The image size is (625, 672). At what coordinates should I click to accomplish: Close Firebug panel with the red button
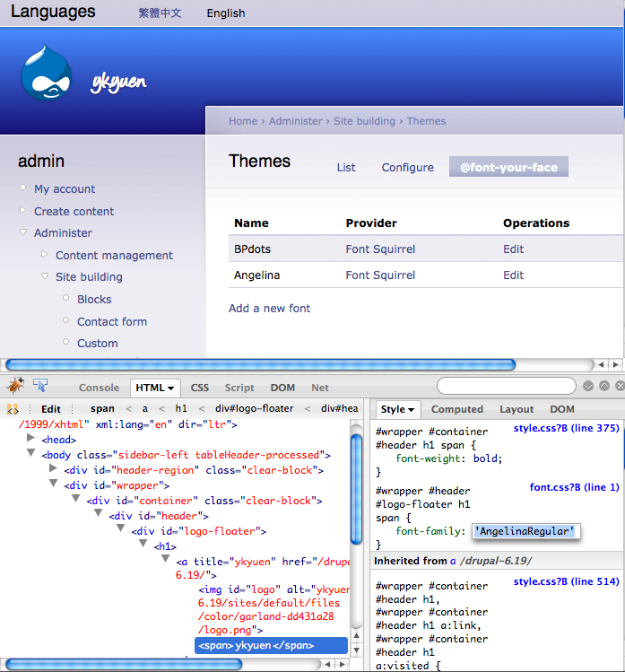617,386
